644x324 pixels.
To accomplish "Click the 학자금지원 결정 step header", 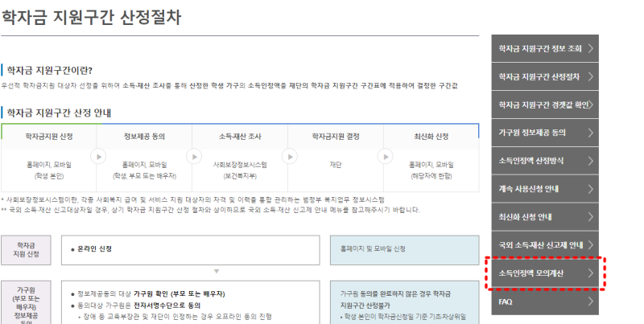I will point(336,137).
